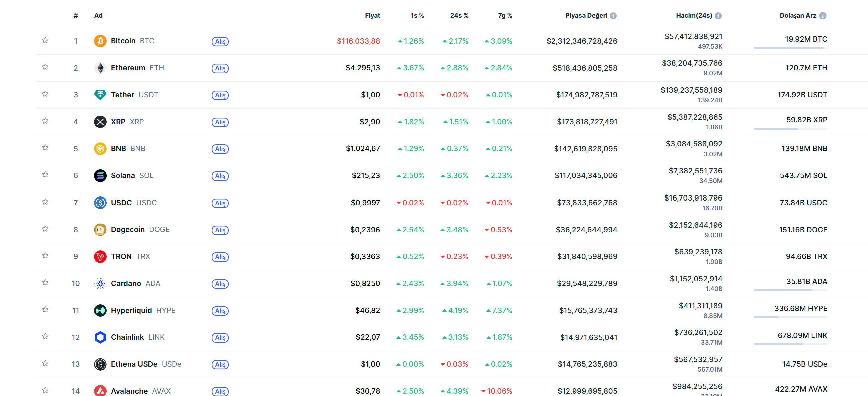The image size is (868, 396).
Task: Open the Hyperliquid coin page link
Action: (x=131, y=310)
